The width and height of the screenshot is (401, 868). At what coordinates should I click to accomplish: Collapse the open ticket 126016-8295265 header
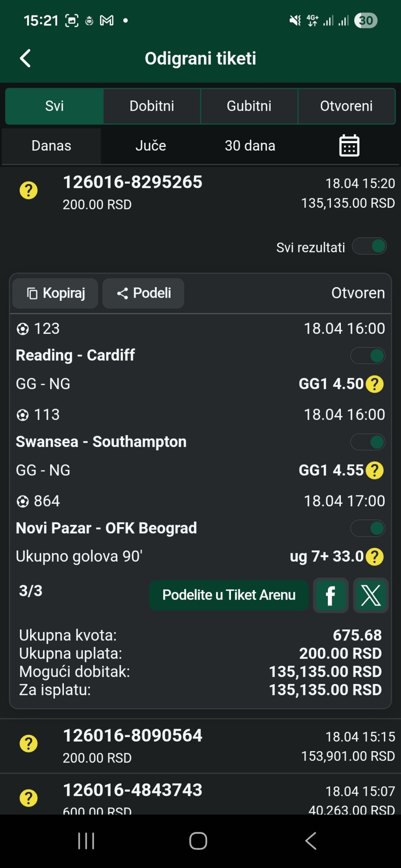[x=200, y=193]
